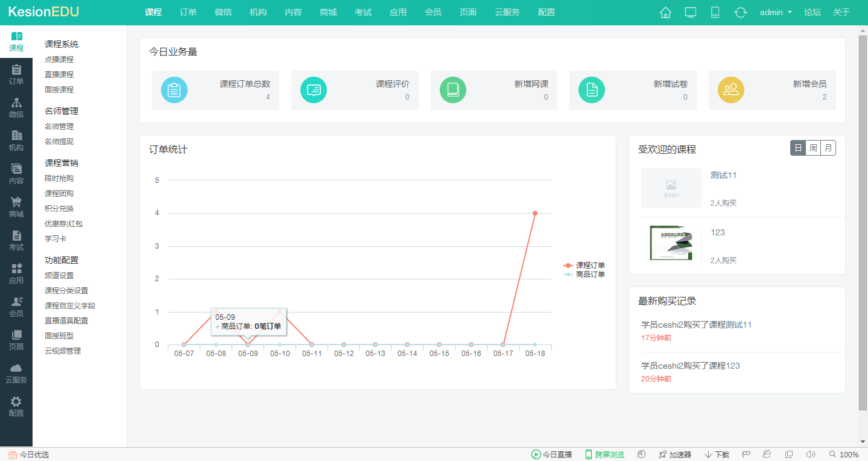The image size is (868, 461).
Task: Mute audio with the speaker icon
Action: (810, 454)
